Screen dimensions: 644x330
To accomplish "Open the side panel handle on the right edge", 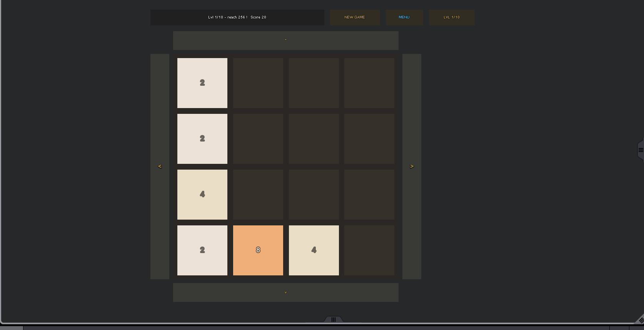I will [x=640, y=150].
